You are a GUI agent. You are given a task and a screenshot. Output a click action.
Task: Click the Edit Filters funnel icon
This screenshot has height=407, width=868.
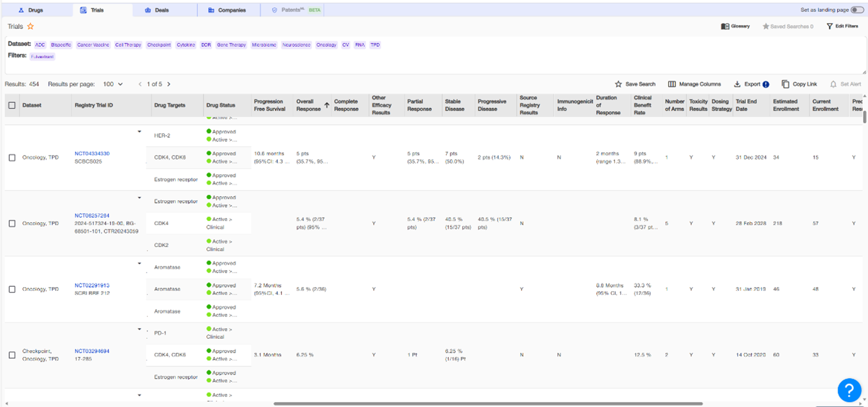click(x=830, y=26)
